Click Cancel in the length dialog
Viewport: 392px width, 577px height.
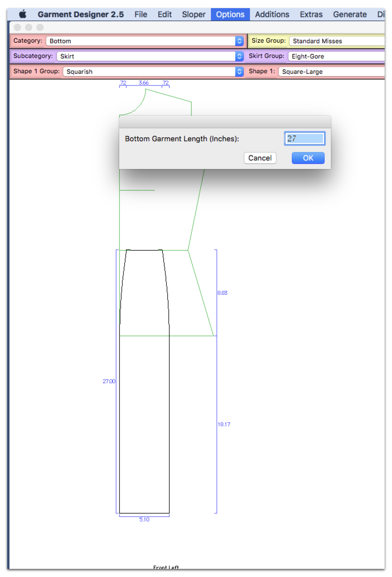click(260, 158)
